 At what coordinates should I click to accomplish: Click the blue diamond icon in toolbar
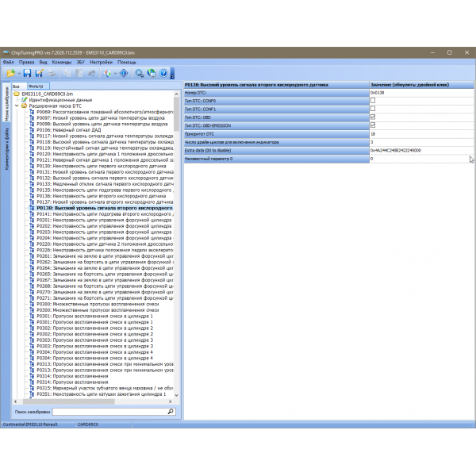(123, 73)
